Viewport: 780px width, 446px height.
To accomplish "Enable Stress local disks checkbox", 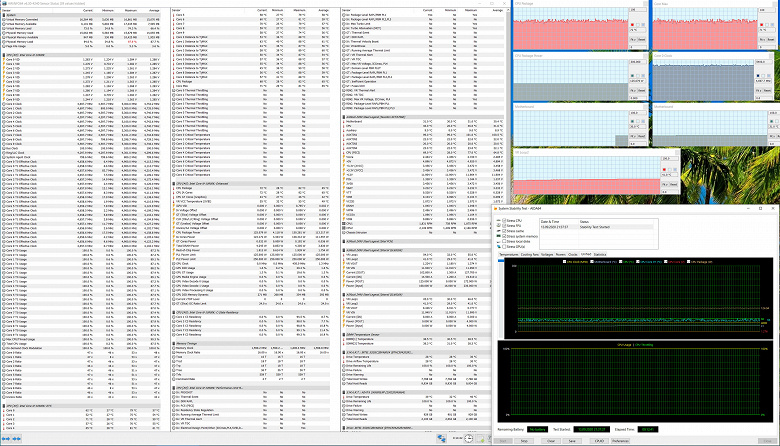I will 504,242.
